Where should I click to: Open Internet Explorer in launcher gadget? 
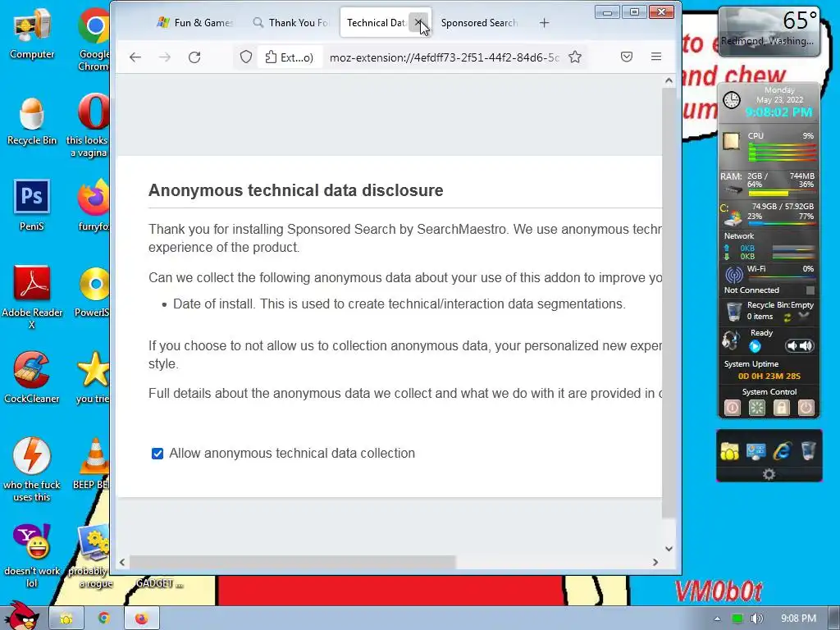[x=782, y=452]
